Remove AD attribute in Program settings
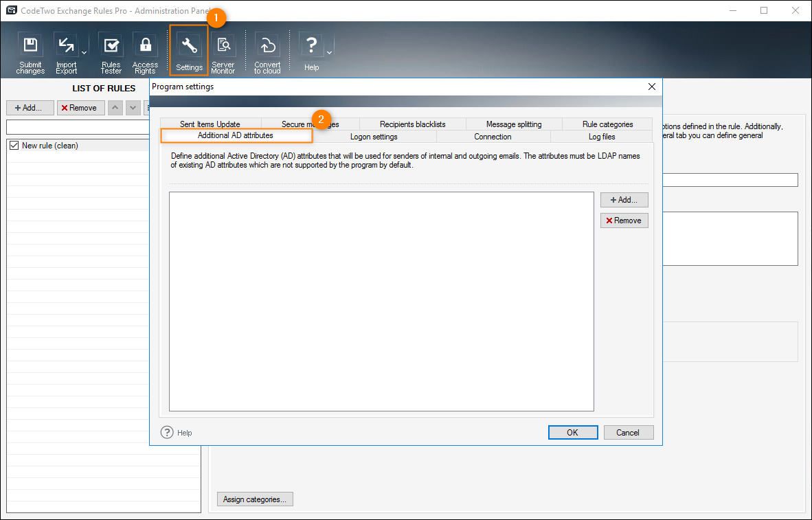The width and height of the screenshot is (812, 520). (624, 221)
